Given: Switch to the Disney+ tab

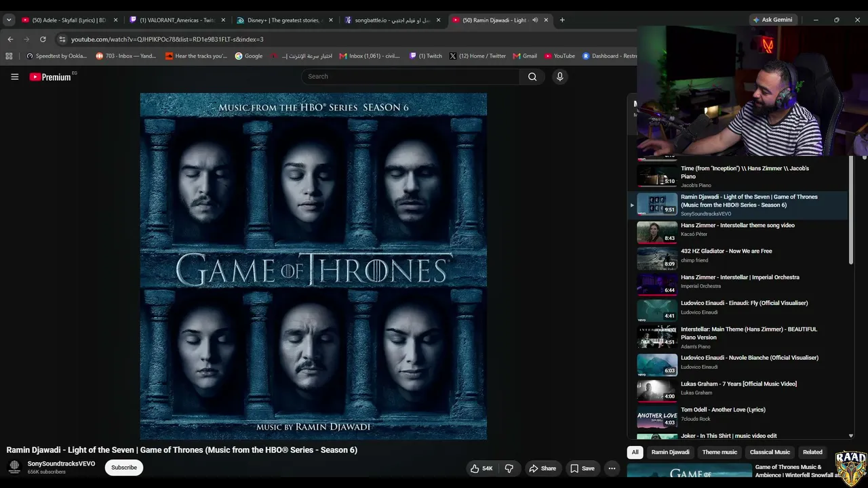Looking at the screenshot, I should [284, 20].
